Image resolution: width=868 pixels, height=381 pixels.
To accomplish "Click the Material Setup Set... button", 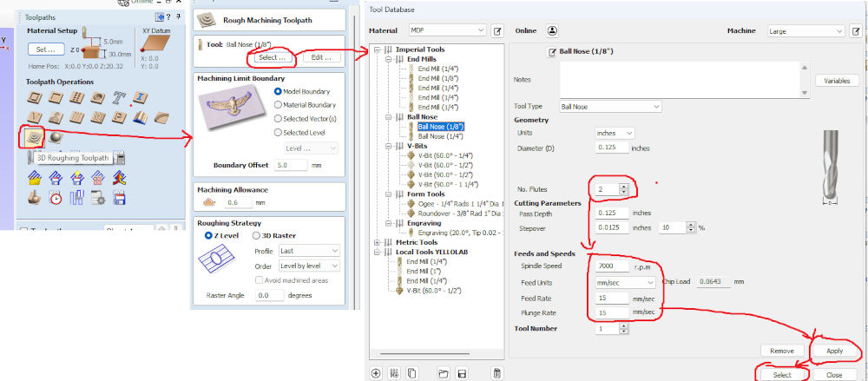I will pyautogui.click(x=45, y=49).
